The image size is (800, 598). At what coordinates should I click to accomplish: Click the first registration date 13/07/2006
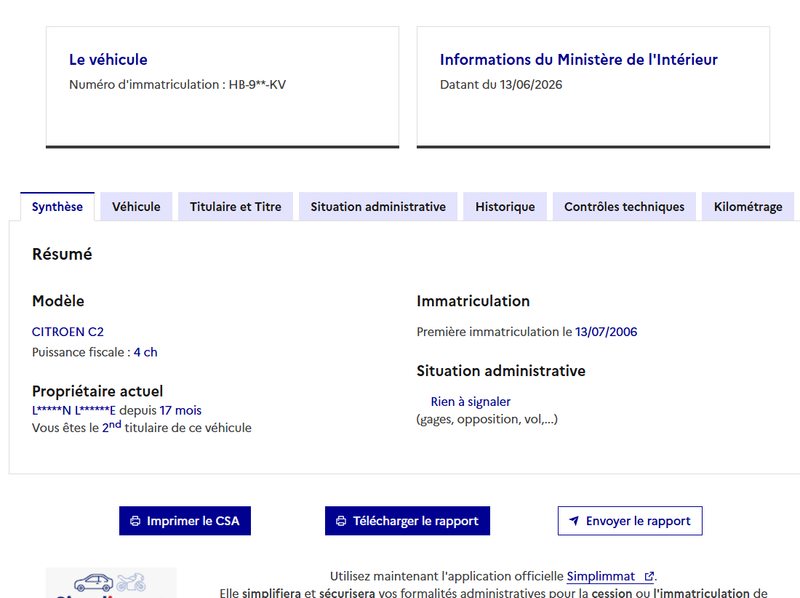point(606,332)
